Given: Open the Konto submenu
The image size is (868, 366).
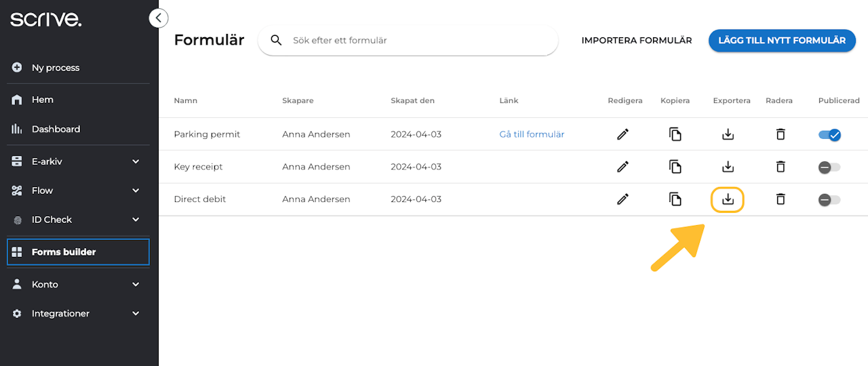Looking at the screenshot, I should (x=136, y=284).
